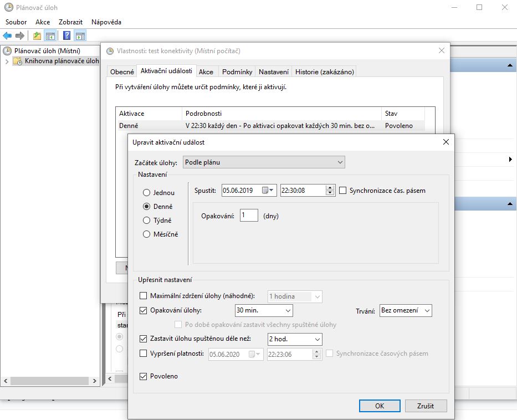Toggle Synchronizace čas. pásem checkbox
The height and width of the screenshot is (420, 517).
tap(343, 191)
